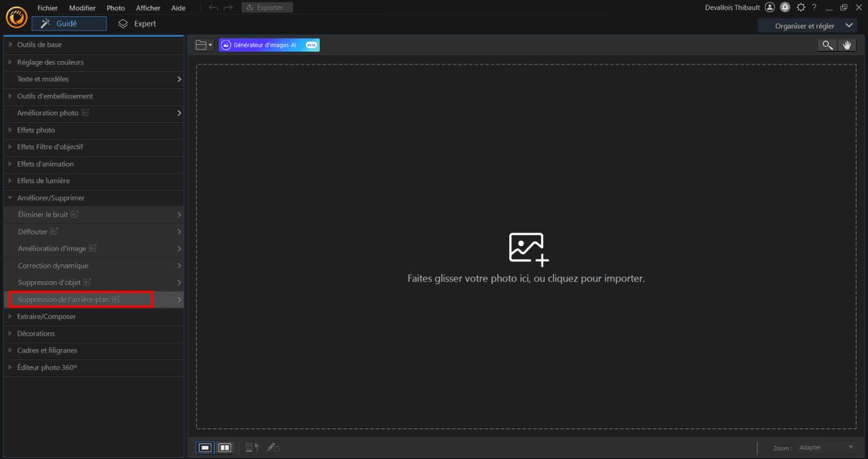Switch to the Expert tab
Viewport: 868px width, 459px height.
(137, 23)
